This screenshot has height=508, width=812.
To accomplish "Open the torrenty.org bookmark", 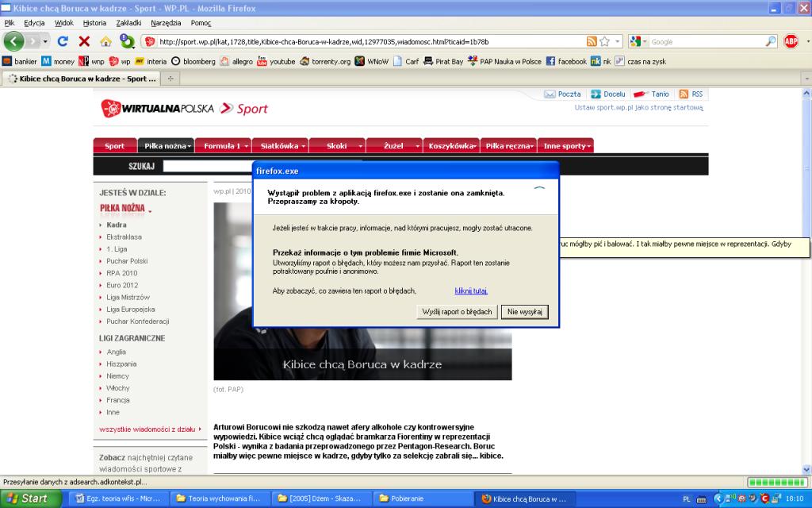I will [325, 61].
